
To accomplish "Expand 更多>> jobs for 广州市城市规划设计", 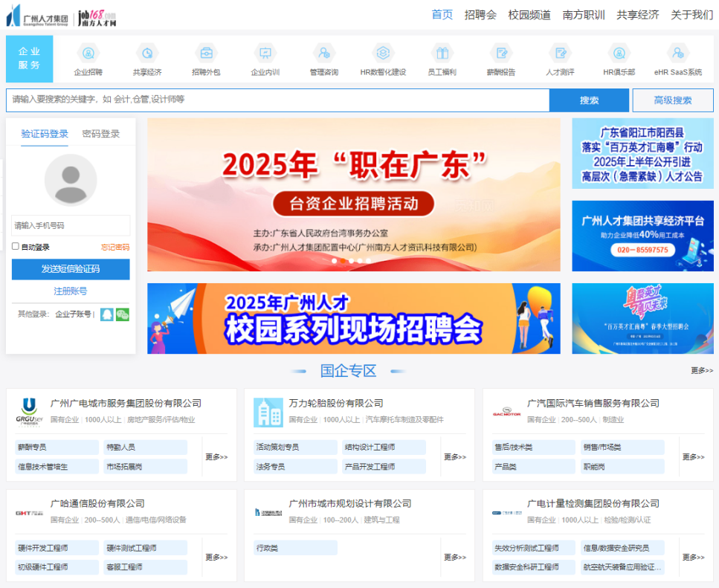I will click(455, 558).
